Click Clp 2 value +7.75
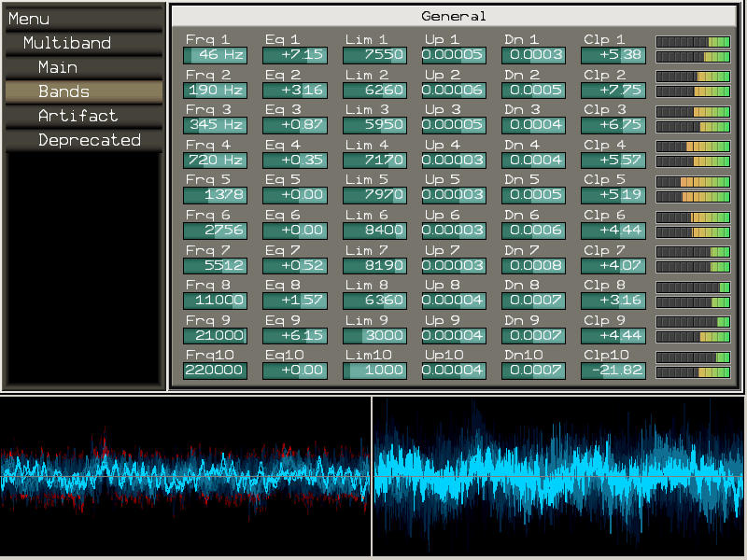This screenshot has height=560, width=747. [x=613, y=90]
